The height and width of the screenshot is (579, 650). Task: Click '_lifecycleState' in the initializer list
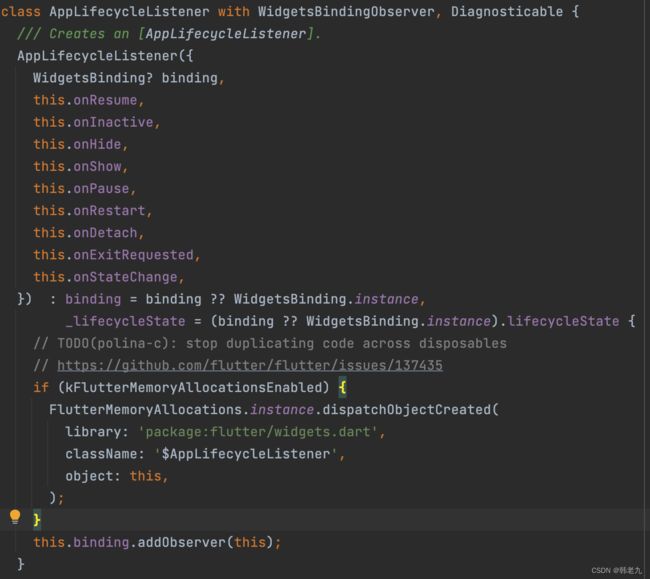tap(125, 322)
